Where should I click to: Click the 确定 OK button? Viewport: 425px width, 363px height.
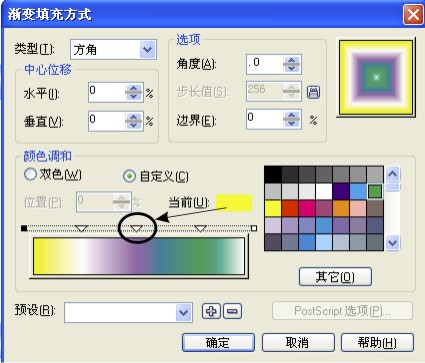(x=218, y=342)
